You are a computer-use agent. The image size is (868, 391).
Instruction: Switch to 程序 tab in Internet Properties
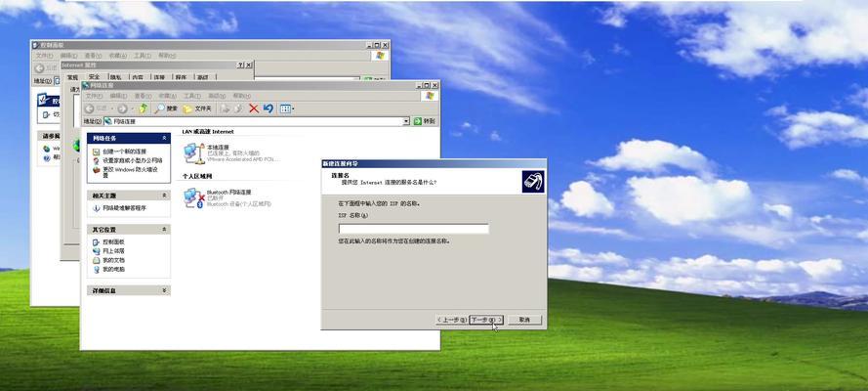(x=181, y=77)
